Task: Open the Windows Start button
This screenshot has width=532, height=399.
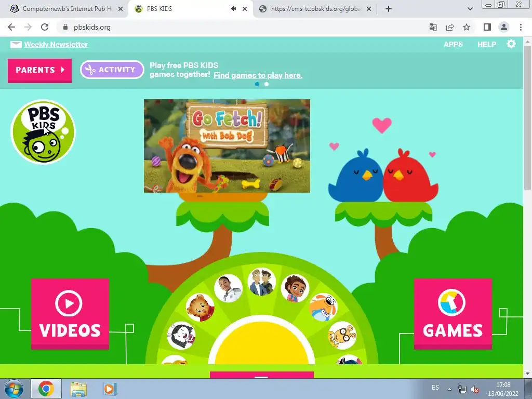Action: [x=14, y=389]
